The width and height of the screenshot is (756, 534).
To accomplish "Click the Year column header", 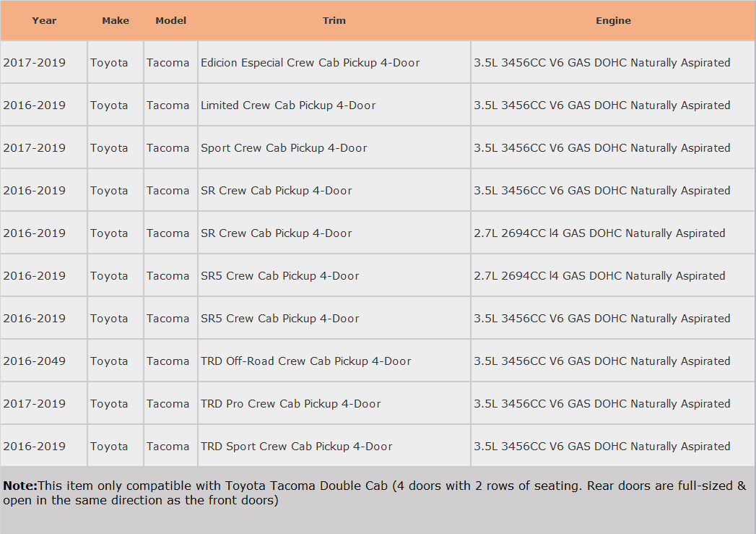I will (44, 20).
